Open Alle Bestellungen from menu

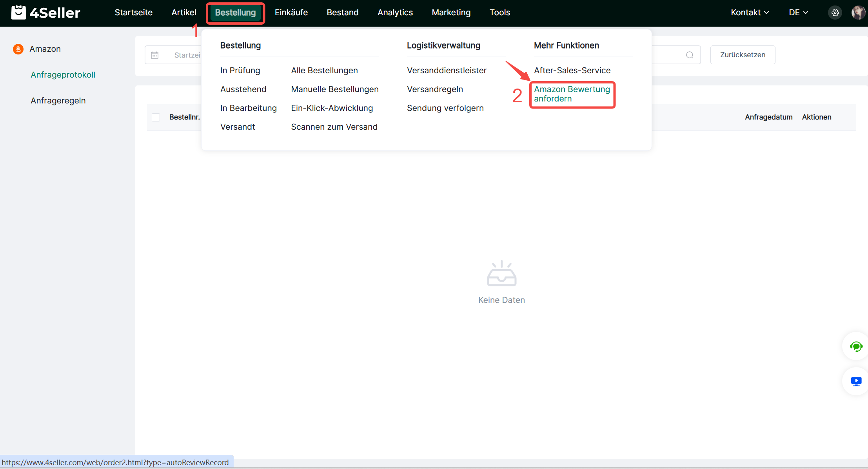[x=324, y=71]
